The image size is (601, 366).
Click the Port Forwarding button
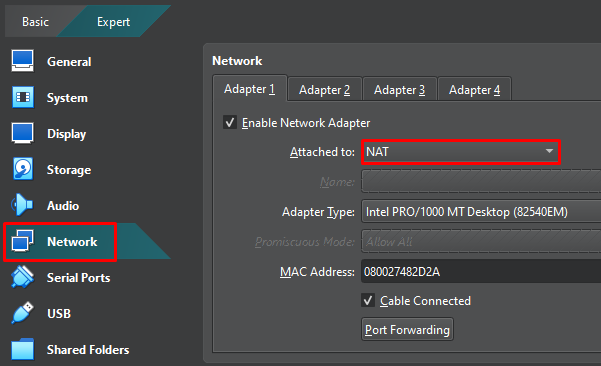[x=407, y=329]
